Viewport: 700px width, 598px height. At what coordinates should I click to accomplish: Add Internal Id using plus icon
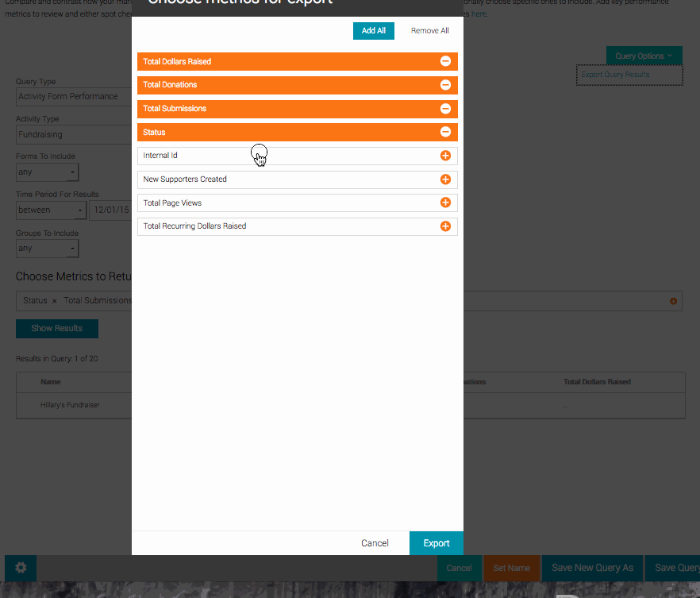point(445,156)
